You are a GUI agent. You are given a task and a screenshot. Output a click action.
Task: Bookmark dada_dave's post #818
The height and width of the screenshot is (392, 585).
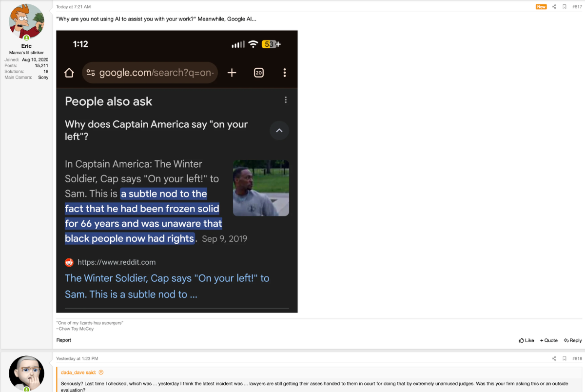tap(565, 358)
